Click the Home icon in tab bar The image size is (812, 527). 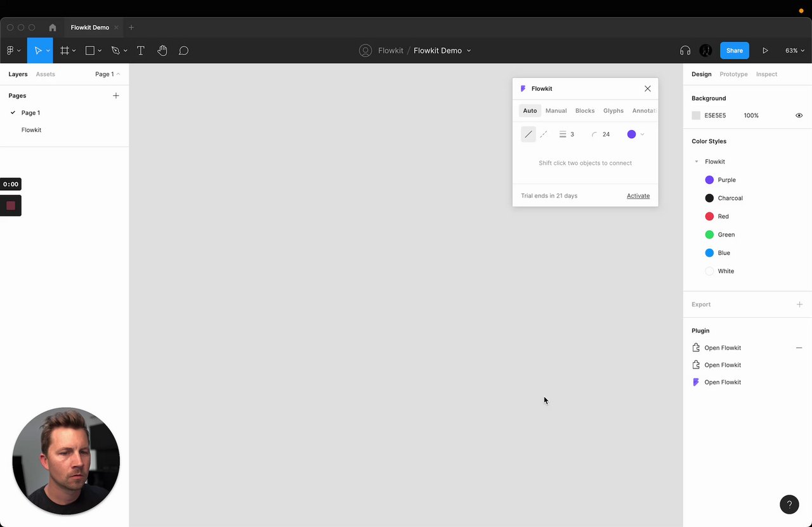(53, 27)
